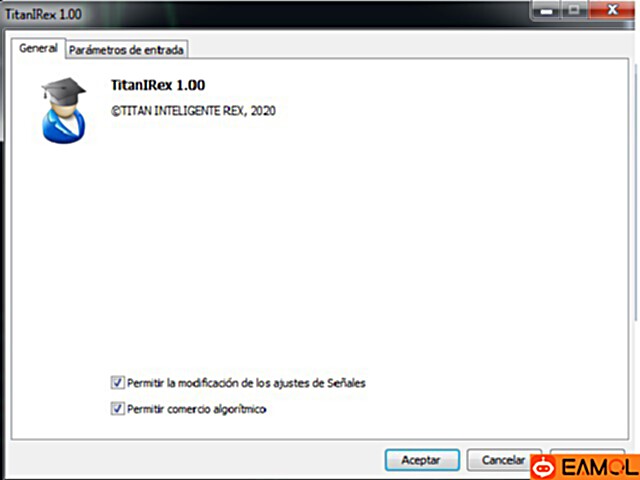Click the EAMQL logo text
The image size is (640, 480).
[x=599, y=468]
